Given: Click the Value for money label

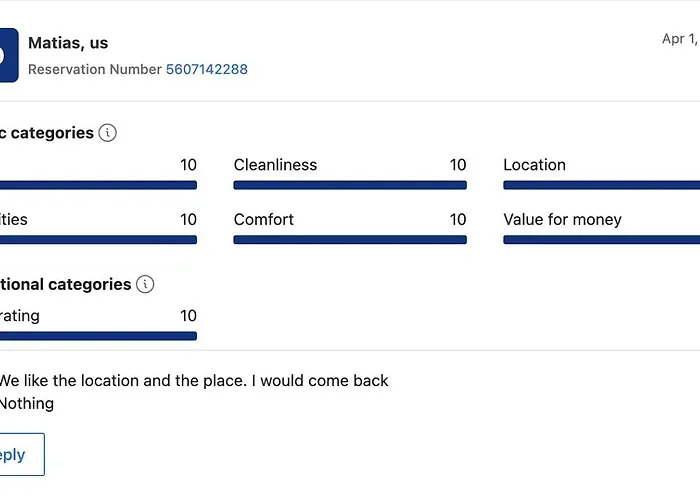Looking at the screenshot, I should [562, 220].
